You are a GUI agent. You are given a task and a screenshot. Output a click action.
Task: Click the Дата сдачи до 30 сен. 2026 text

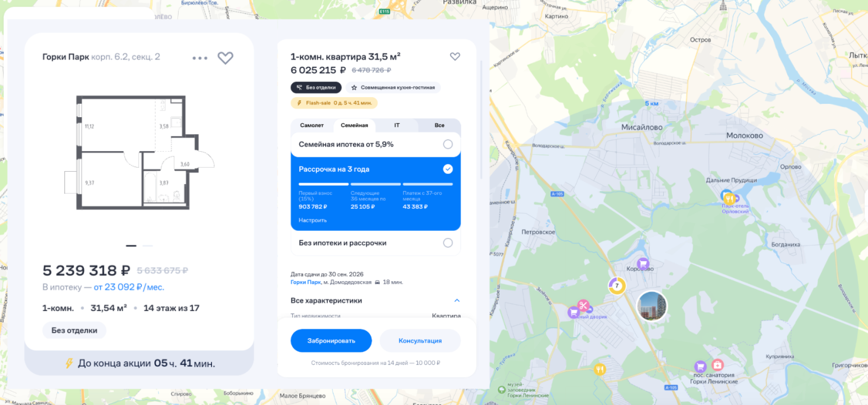pyautogui.click(x=327, y=274)
